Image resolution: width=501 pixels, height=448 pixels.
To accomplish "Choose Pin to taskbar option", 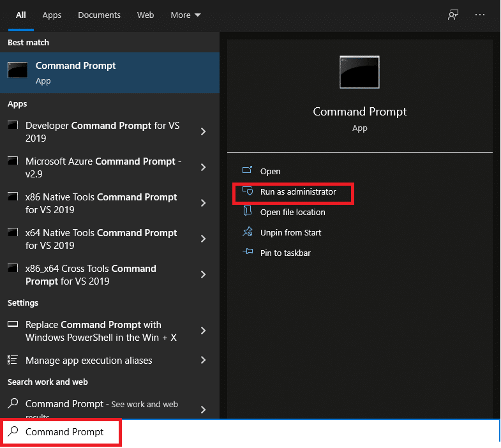I will click(x=285, y=253).
